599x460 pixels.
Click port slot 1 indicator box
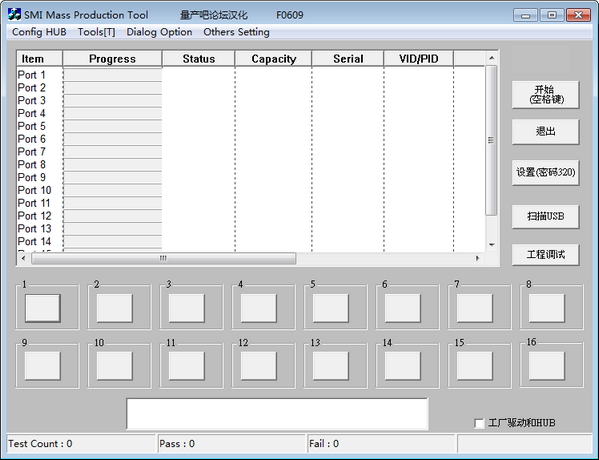tap(43, 308)
